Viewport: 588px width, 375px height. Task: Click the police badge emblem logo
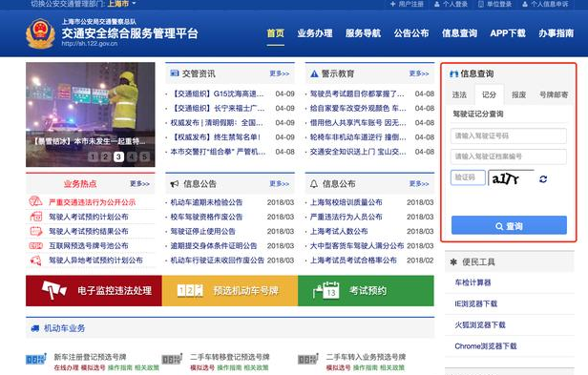click(x=40, y=34)
